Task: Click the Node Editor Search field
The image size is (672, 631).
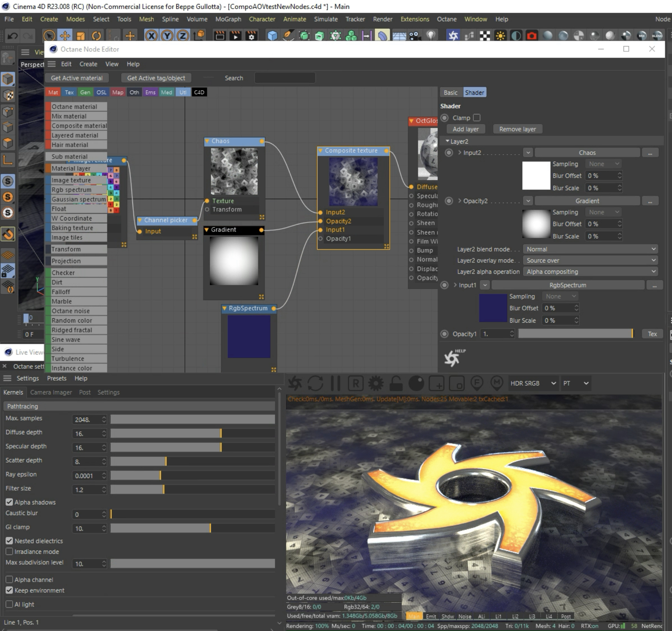Action: point(285,78)
